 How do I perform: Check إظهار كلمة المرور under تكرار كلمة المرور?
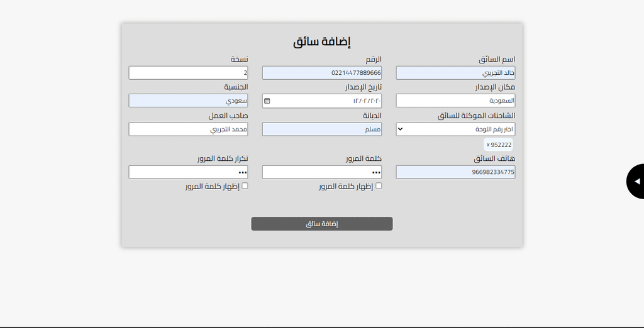[x=245, y=186]
